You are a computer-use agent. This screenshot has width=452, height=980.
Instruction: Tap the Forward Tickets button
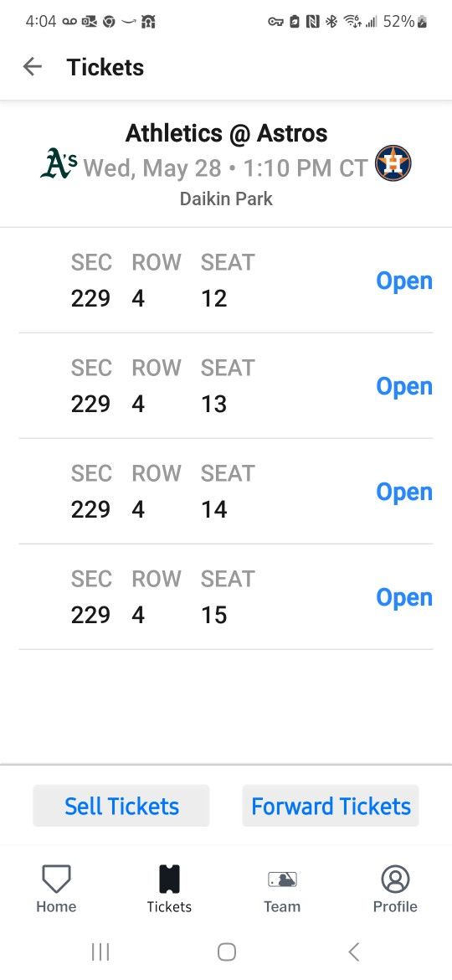point(331,806)
